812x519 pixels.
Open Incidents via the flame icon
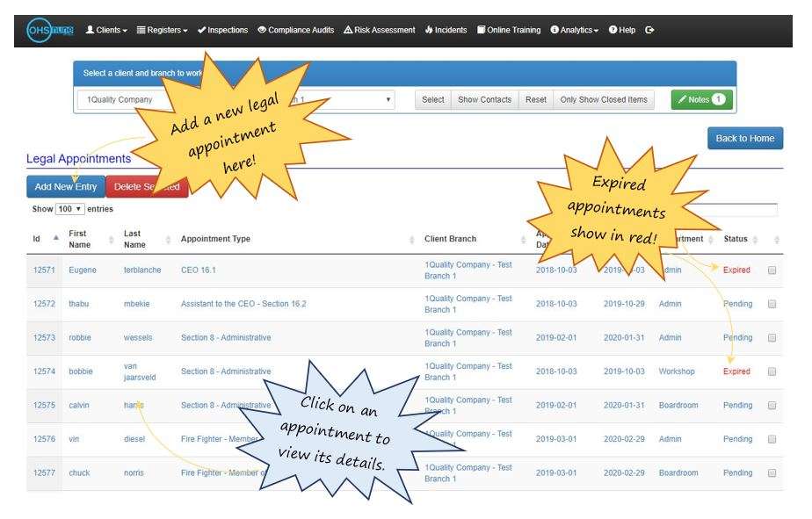428,29
